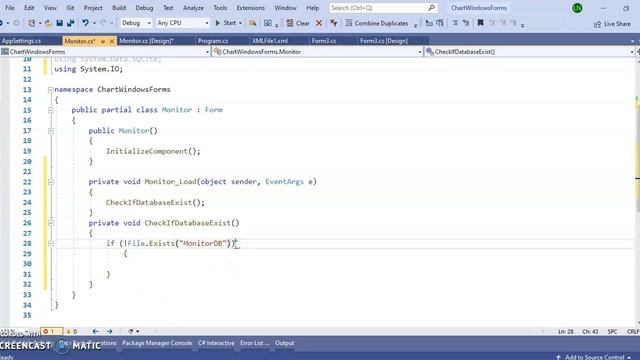
Task: Collapse the if statement block on line 28
Action: pyautogui.click(x=51, y=244)
